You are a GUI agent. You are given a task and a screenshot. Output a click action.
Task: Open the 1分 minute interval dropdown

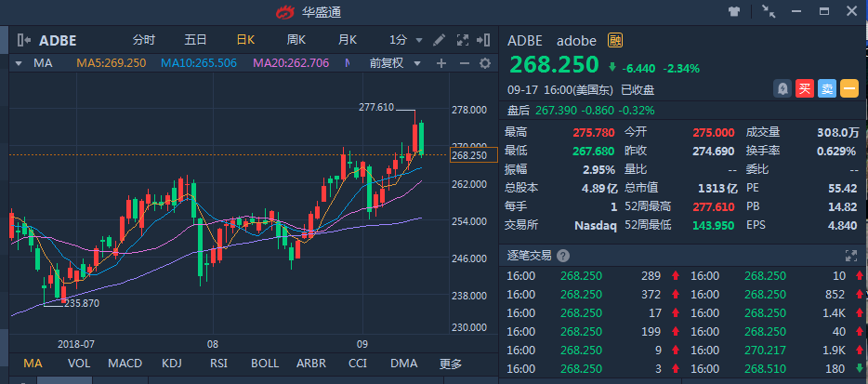(406, 40)
